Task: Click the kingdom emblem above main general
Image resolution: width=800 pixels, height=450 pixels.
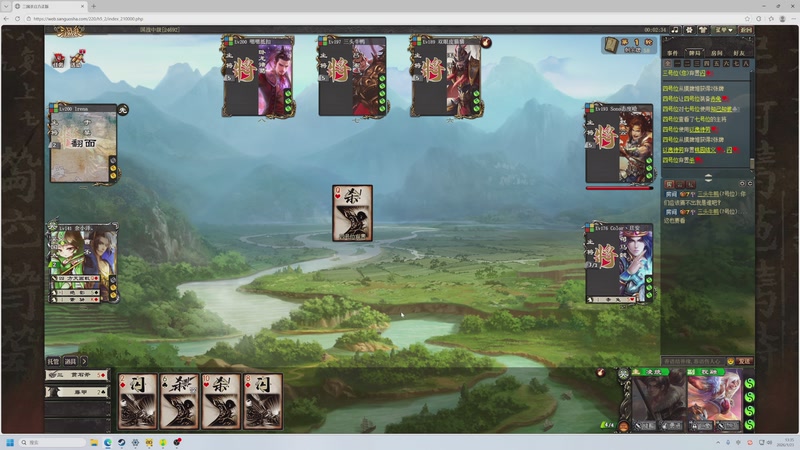Action: point(624,373)
